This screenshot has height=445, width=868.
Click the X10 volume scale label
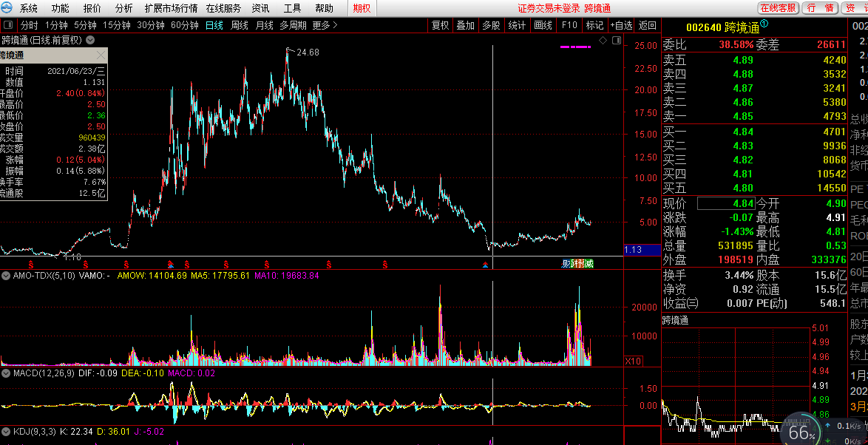pyautogui.click(x=633, y=361)
